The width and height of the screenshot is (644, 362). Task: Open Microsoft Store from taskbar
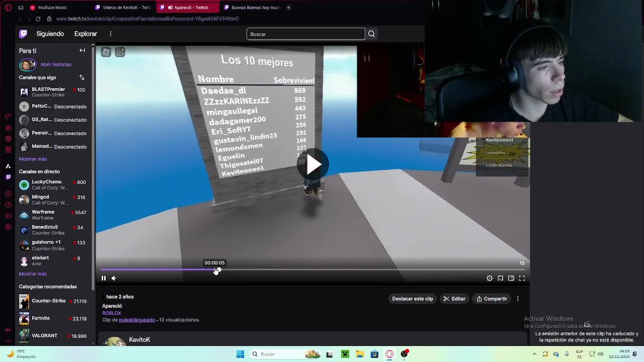(374, 354)
